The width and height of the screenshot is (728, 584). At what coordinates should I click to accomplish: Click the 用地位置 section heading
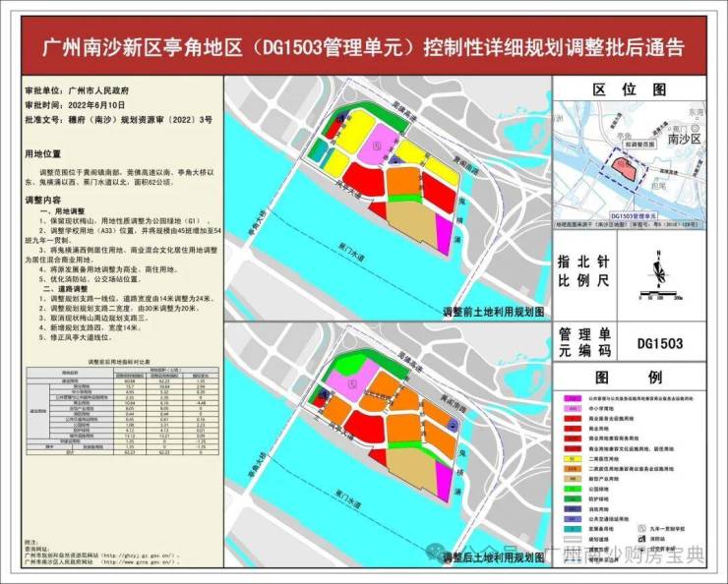[x=42, y=153]
